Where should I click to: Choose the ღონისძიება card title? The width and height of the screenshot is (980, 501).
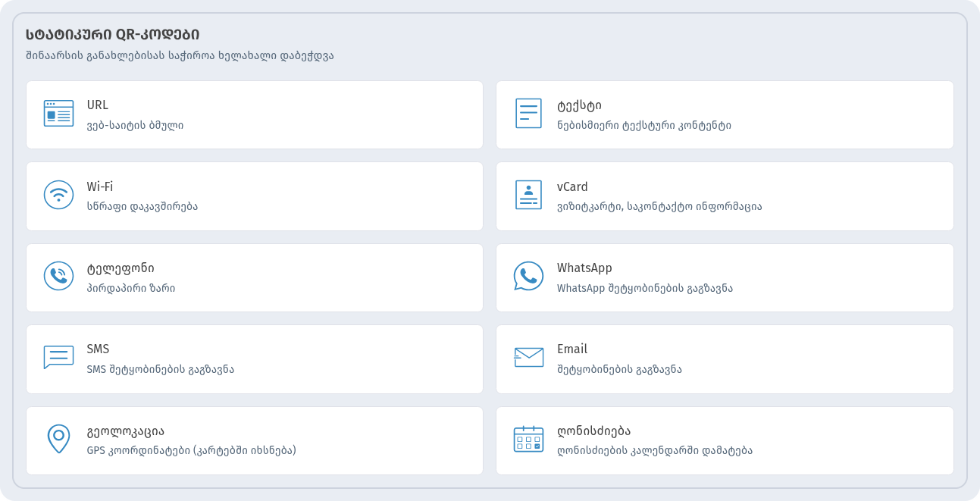tap(593, 431)
